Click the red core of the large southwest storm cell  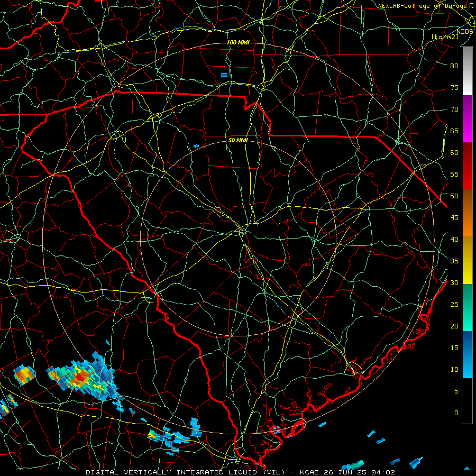pyautogui.click(x=79, y=377)
